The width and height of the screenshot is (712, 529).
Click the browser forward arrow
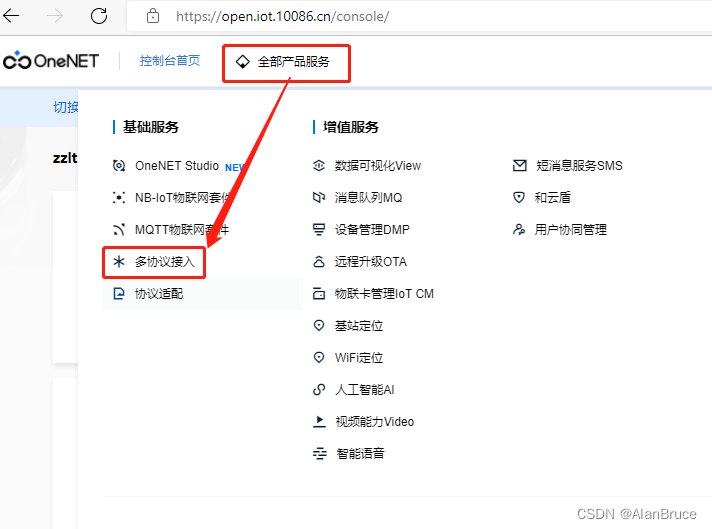tap(55, 16)
